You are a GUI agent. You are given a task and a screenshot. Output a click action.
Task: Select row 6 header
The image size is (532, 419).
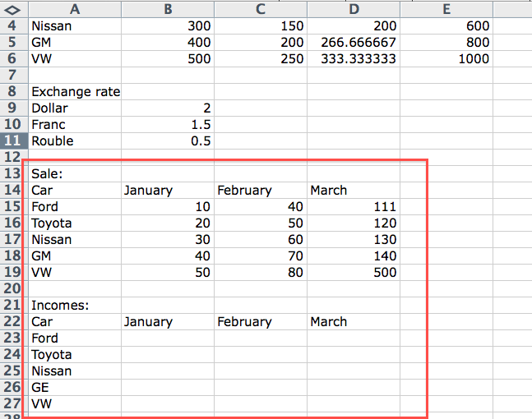point(14,58)
